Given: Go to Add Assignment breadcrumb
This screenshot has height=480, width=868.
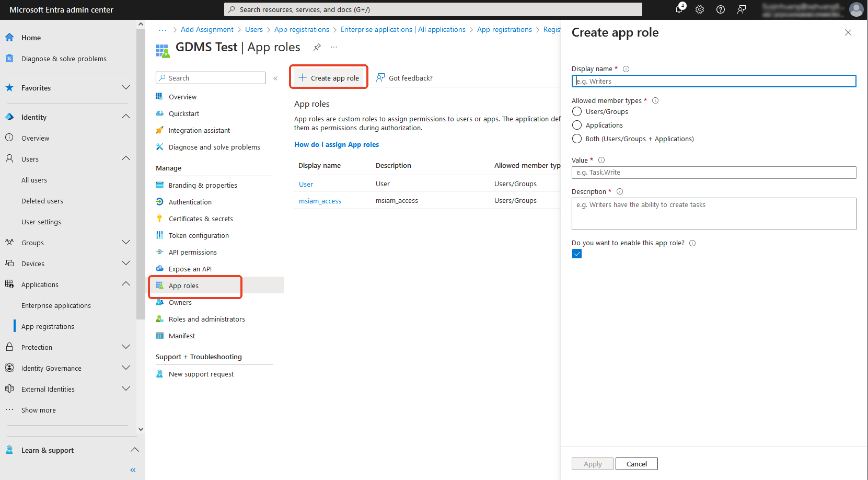Looking at the screenshot, I should point(207,30).
